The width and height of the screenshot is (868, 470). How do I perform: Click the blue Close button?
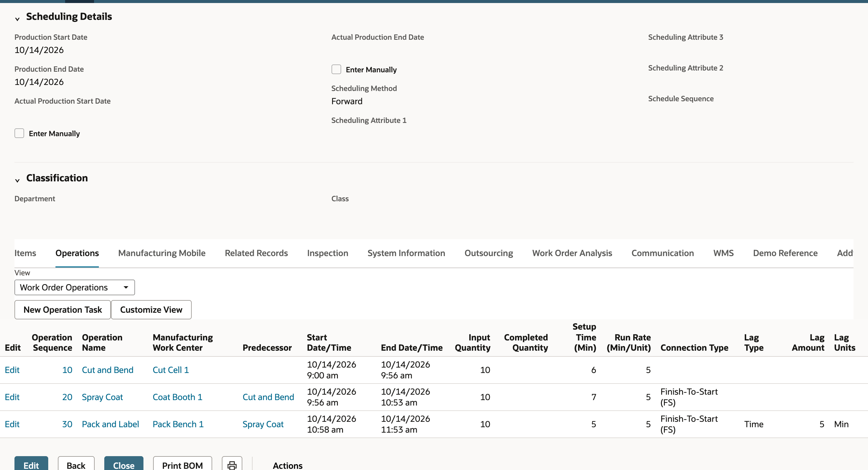[x=124, y=465]
